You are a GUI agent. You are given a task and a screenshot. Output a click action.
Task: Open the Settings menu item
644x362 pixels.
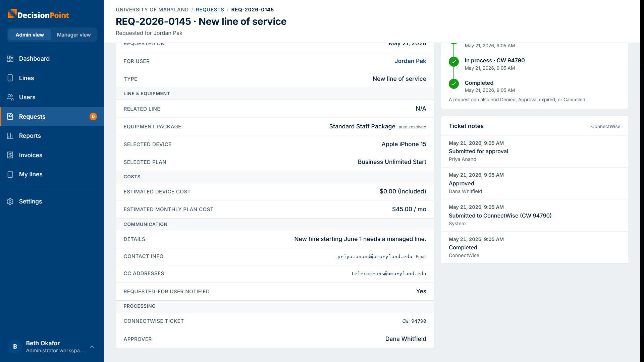[52, 201]
